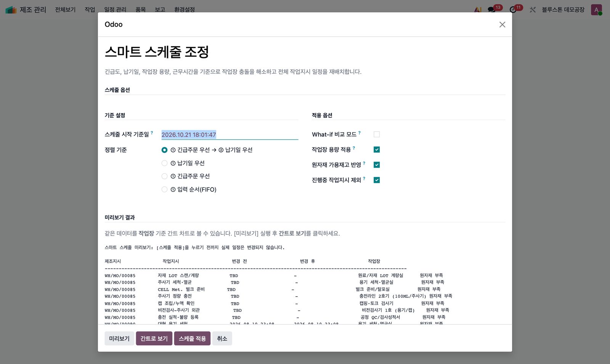Open the 제조 관리 app home icon
Viewport: 610px width, 364px height.
pyautogui.click(x=11, y=10)
